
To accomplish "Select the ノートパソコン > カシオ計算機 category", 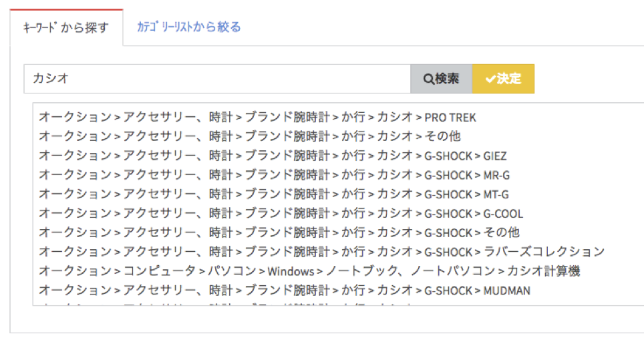I will (x=309, y=271).
